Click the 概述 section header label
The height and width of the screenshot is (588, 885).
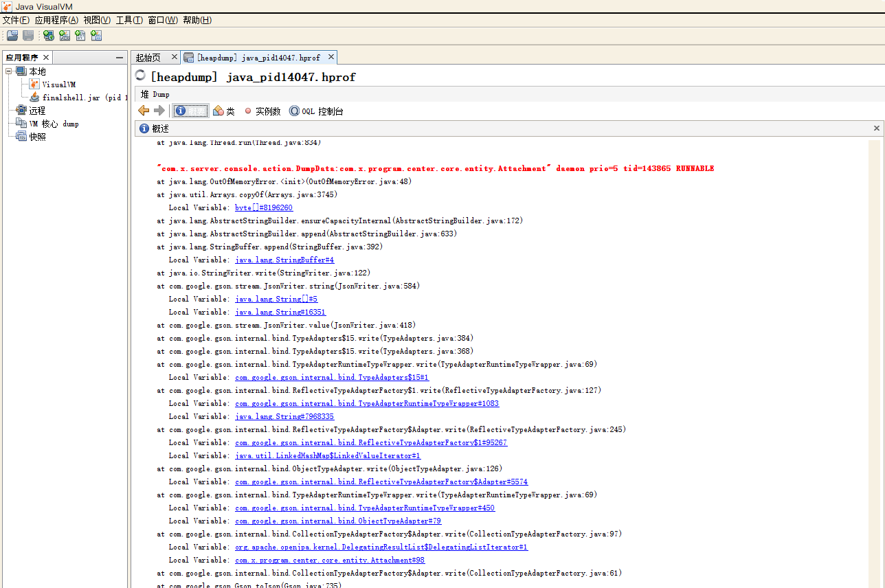[160, 128]
